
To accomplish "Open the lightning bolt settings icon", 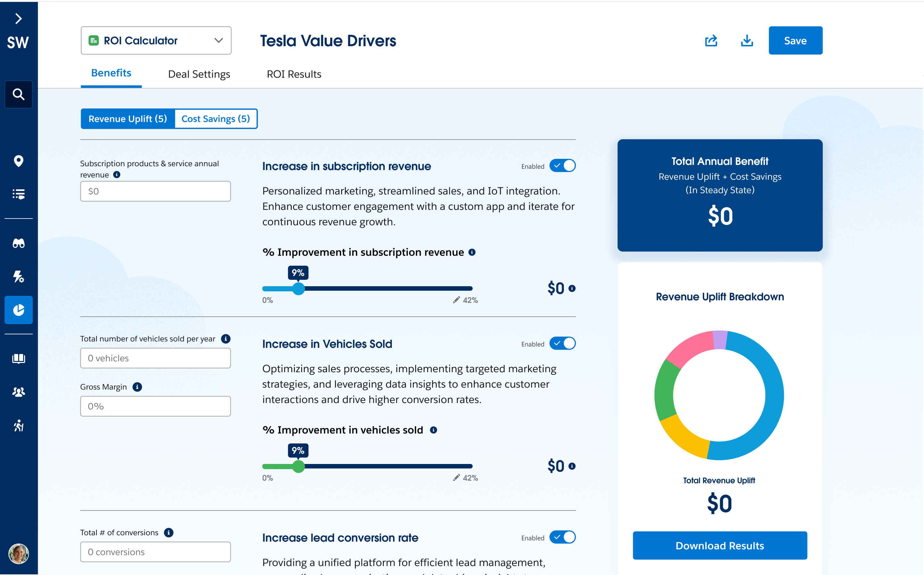I will pyautogui.click(x=19, y=277).
